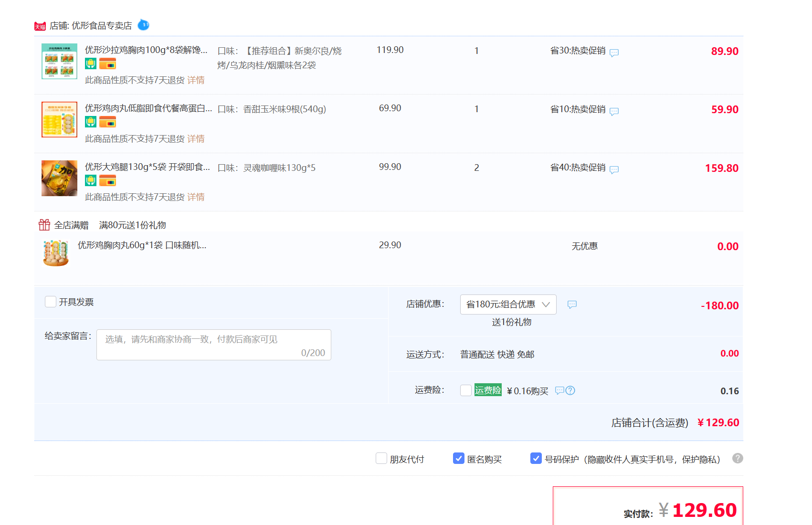Viewport: 812px width, 525px height.
Task: Click the orange credit card icon under 优形大鸡腿
Action: click(x=107, y=180)
